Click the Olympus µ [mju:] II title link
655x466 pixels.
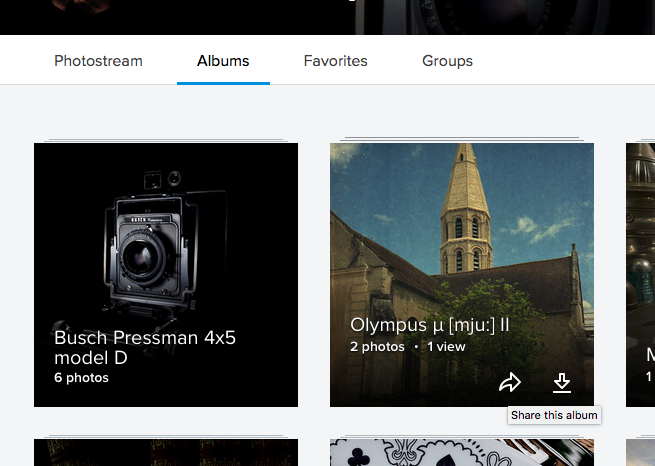click(429, 325)
